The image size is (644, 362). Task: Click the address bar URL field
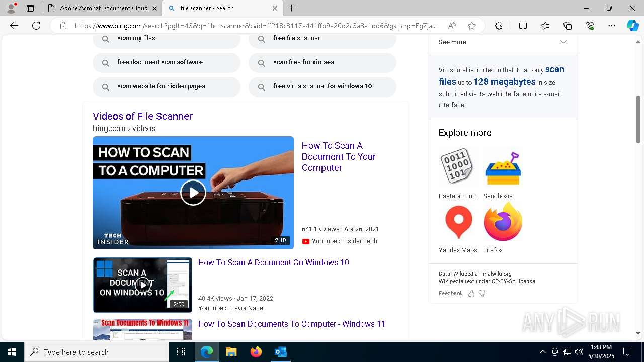[256, 26]
